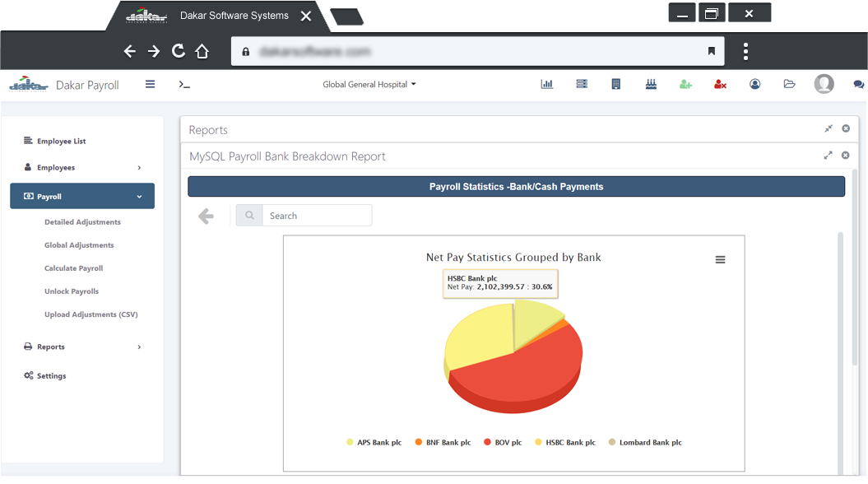Click the calculator icon in the top bar

pos(616,83)
